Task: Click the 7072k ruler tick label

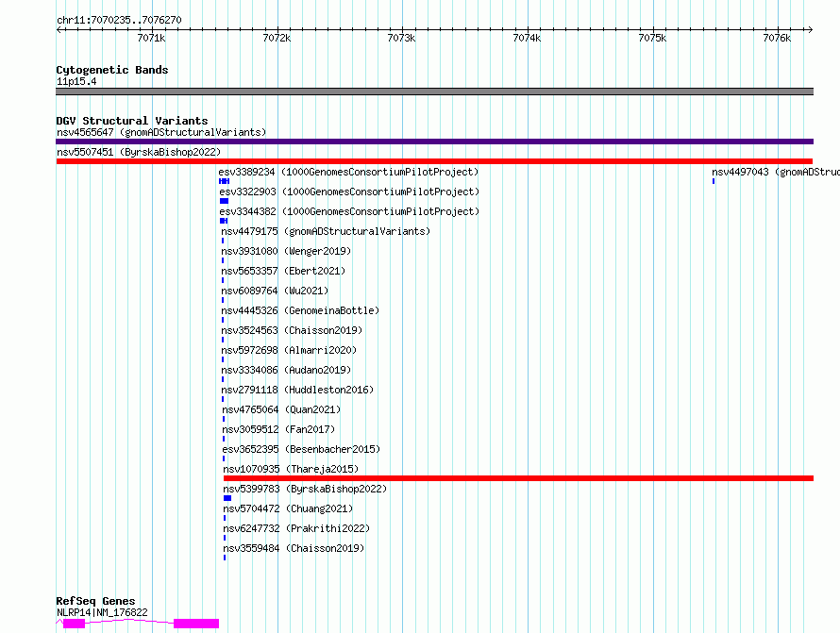Action: point(277,38)
